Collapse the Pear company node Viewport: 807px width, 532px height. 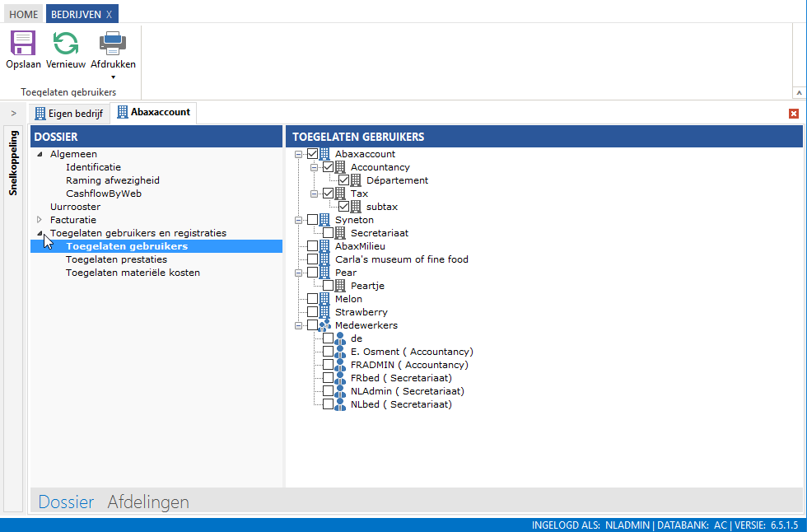(x=298, y=273)
